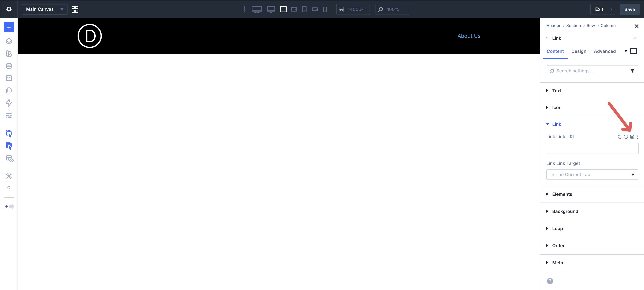
Task: Toggle the advanced mode switch at sidebar bottom
Action: point(9,206)
